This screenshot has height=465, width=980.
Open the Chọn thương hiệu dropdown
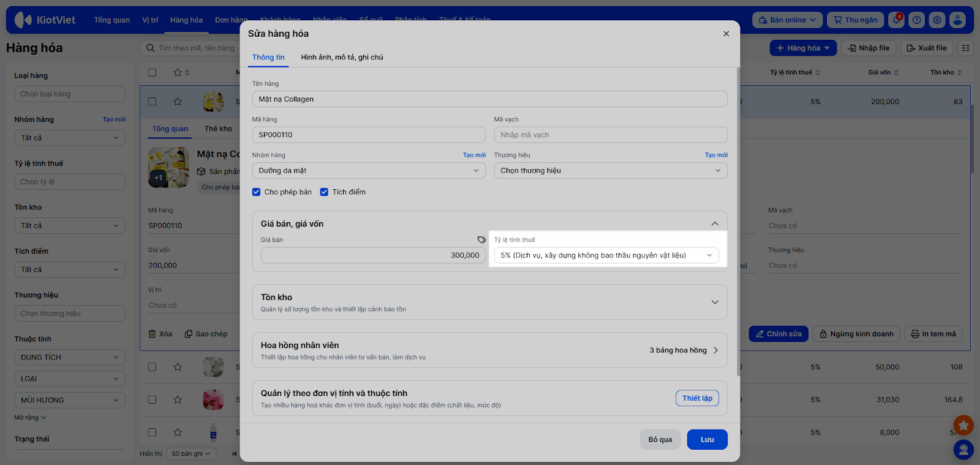coord(611,171)
